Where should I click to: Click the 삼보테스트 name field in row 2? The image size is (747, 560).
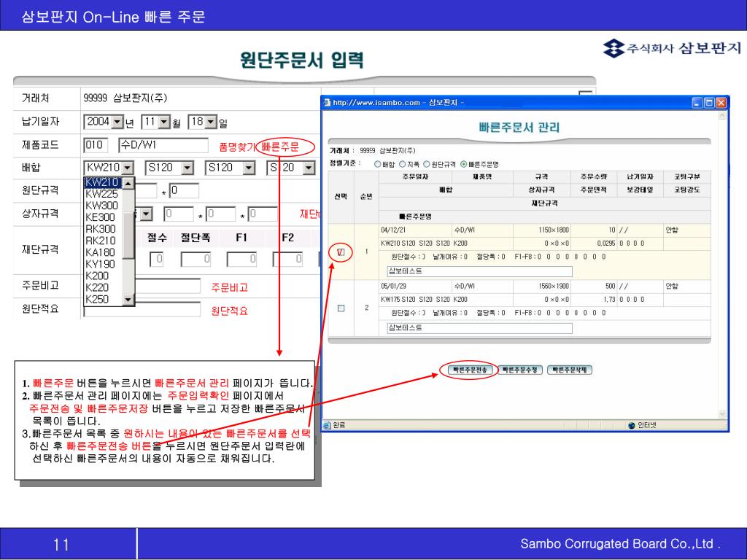tap(479, 328)
